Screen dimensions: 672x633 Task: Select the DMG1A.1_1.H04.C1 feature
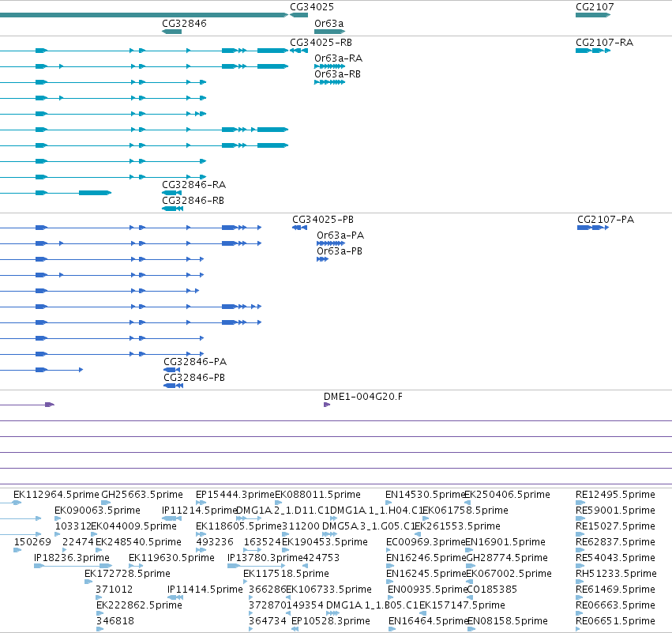tap(333, 518)
